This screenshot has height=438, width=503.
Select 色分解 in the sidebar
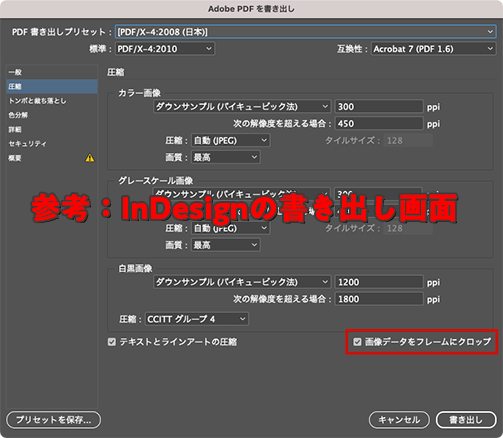pyautogui.click(x=52, y=115)
